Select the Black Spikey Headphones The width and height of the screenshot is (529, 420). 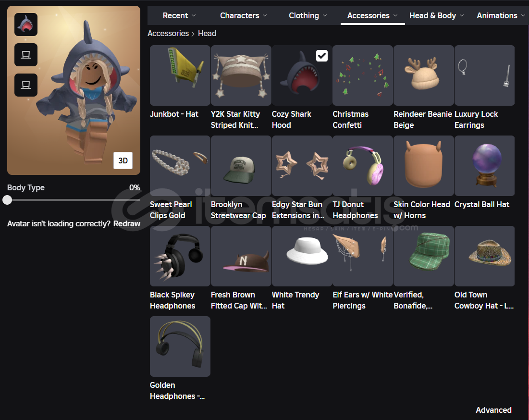tap(180, 256)
